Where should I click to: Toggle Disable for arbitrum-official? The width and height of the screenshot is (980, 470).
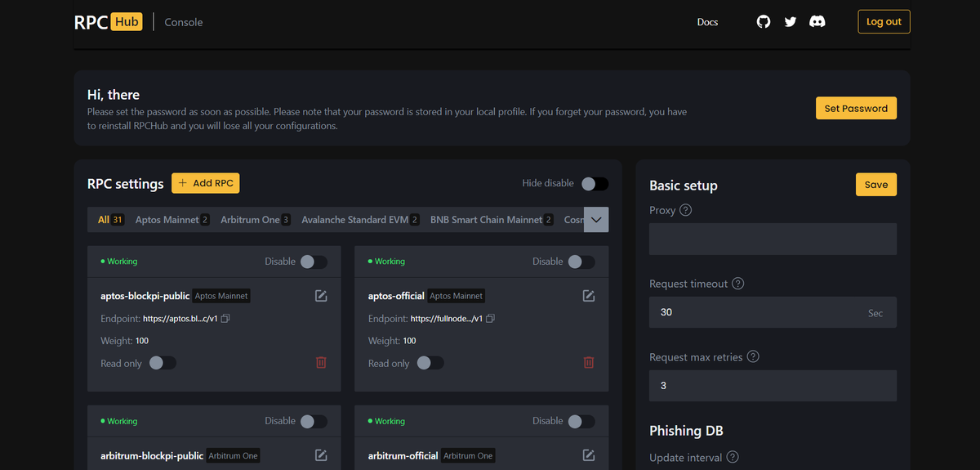click(x=581, y=422)
